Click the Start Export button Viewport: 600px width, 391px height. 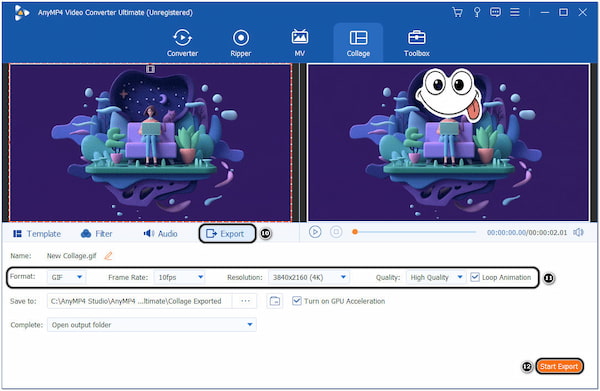(x=559, y=367)
